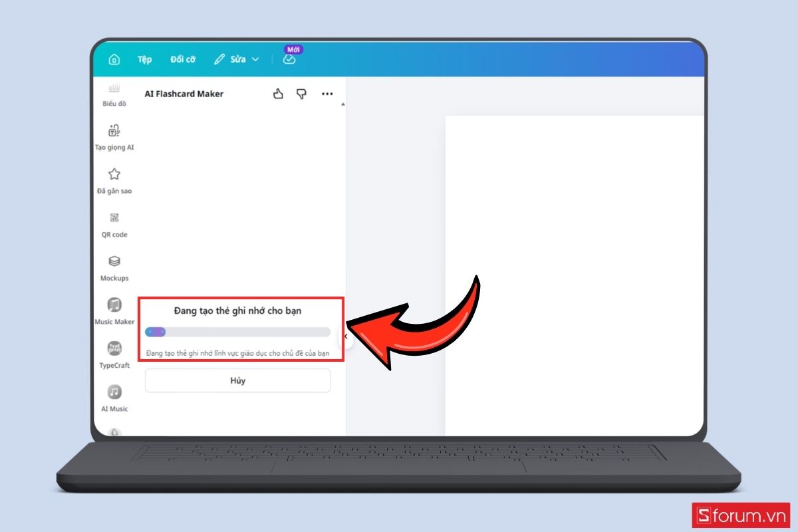Click the AI Flashcard Maker title

[184, 94]
